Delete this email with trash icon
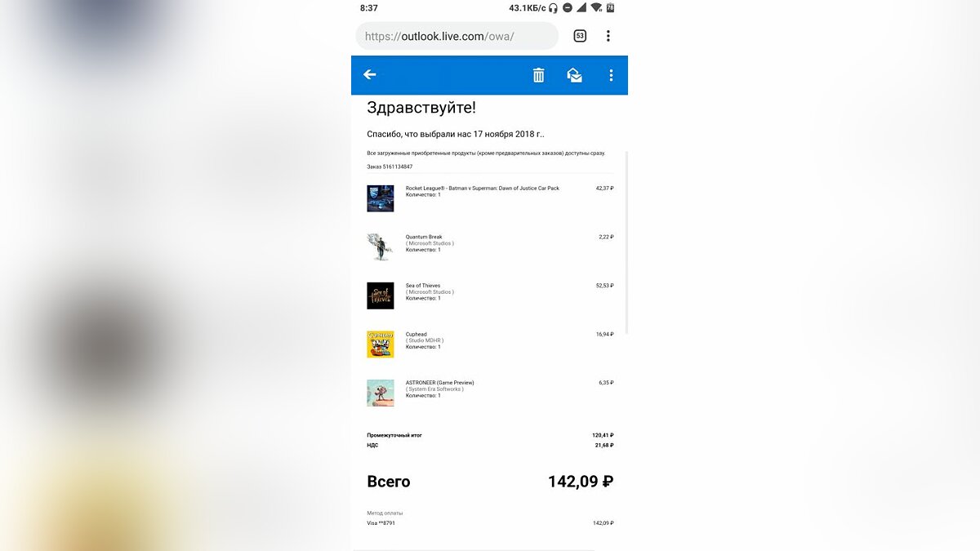The height and width of the screenshot is (551, 980). (x=538, y=75)
